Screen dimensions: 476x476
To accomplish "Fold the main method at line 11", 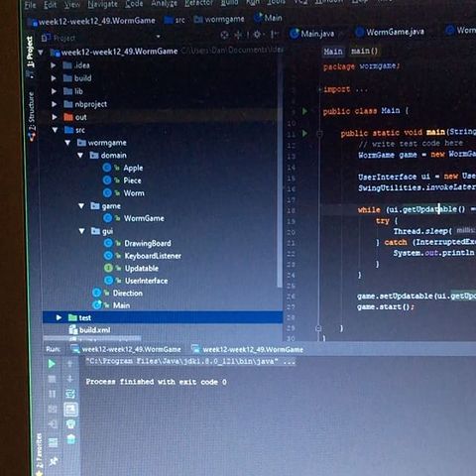I will [x=319, y=134].
